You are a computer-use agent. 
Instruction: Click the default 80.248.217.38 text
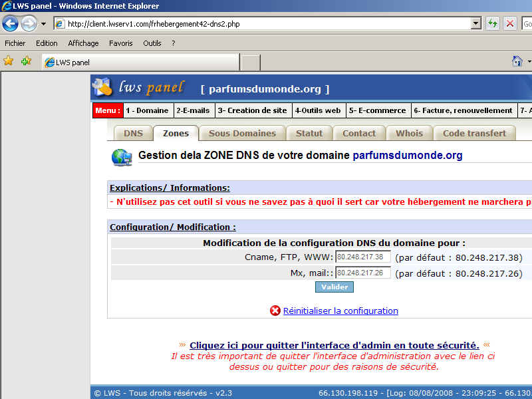(x=459, y=258)
